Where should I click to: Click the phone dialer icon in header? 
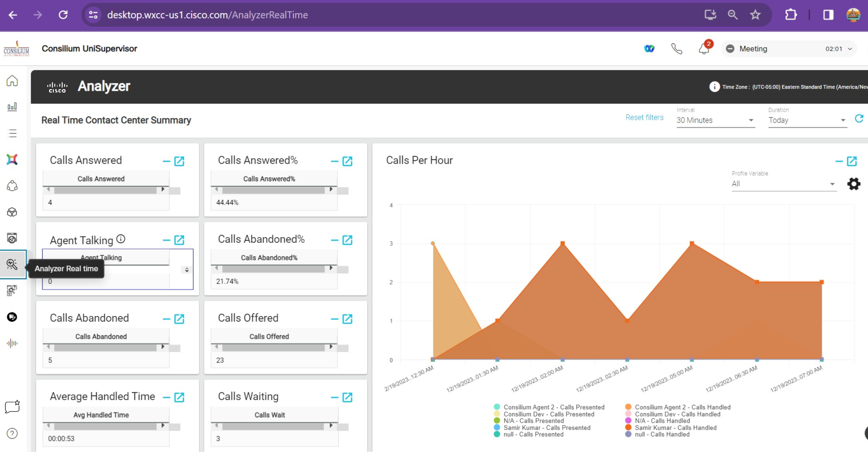676,49
